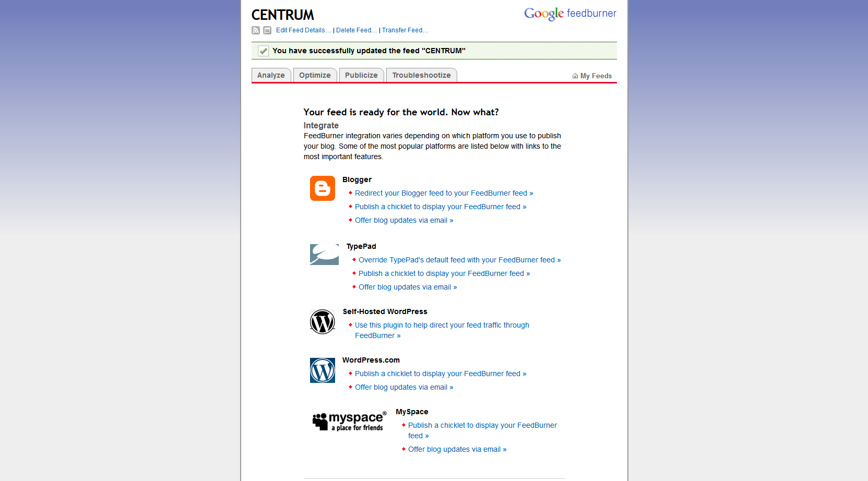
Task: Open WordPress.com's Publish a chicklet link
Action: (x=441, y=374)
